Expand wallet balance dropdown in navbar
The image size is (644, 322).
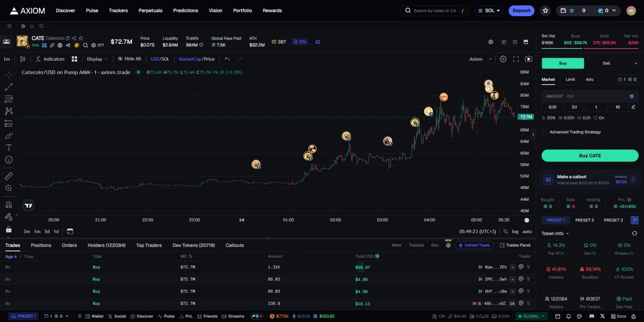tap(614, 11)
